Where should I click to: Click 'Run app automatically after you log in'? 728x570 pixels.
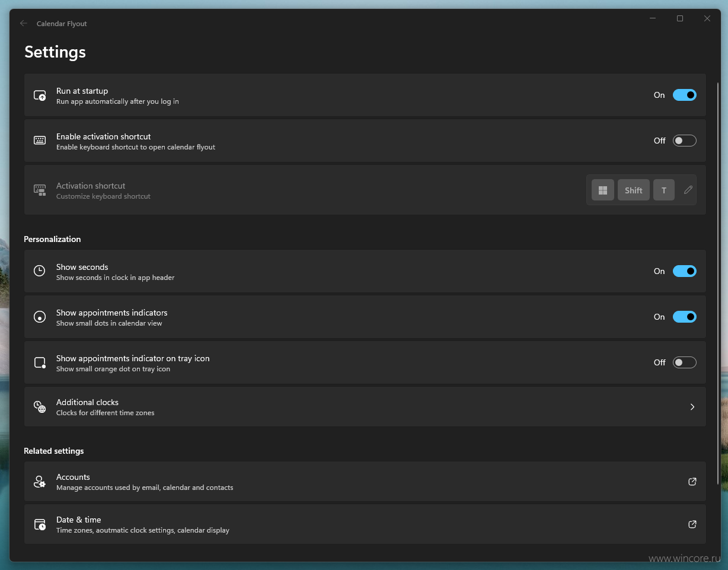(x=117, y=101)
